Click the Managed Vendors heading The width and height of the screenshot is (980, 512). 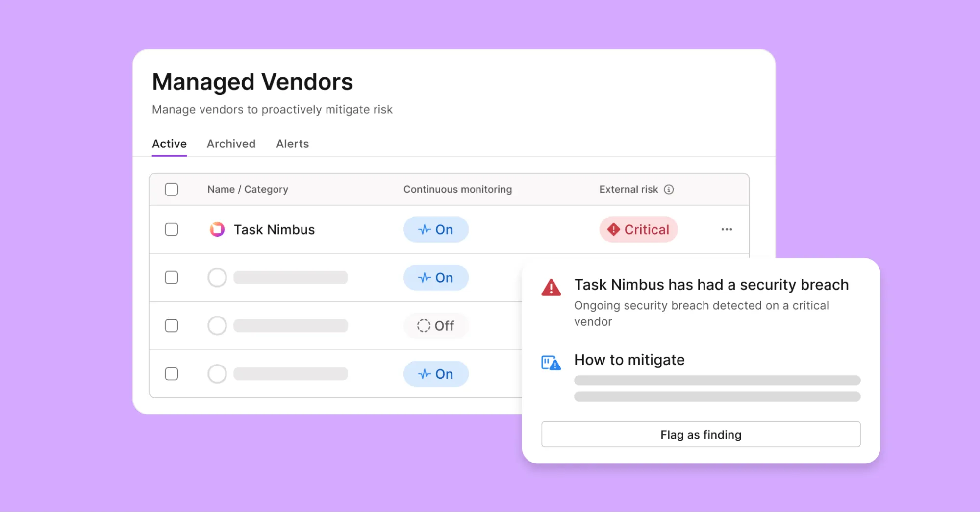coord(252,82)
